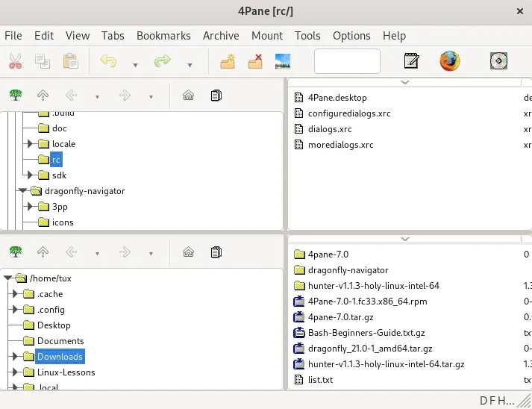532x409 pixels.
Task: Open the Mount menu
Action: click(267, 36)
